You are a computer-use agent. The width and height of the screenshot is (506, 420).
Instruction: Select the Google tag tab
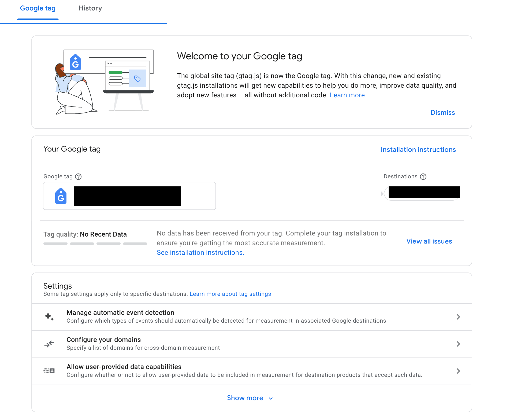click(x=38, y=8)
